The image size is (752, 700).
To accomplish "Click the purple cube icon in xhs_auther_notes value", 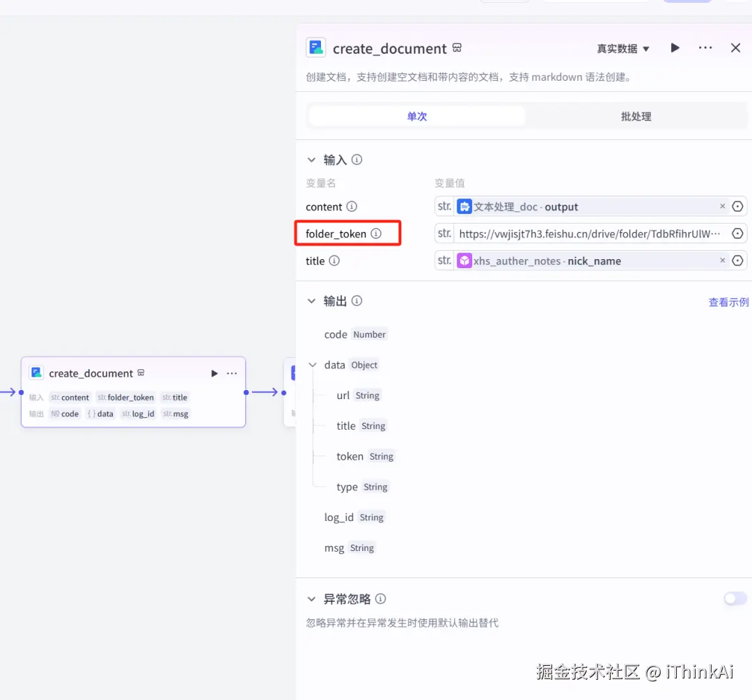I will [464, 260].
